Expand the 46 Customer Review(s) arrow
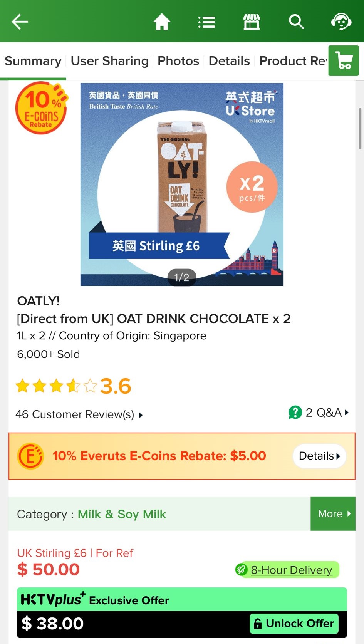Viewport: 364px width, 644px height. (x=141, y=415)
